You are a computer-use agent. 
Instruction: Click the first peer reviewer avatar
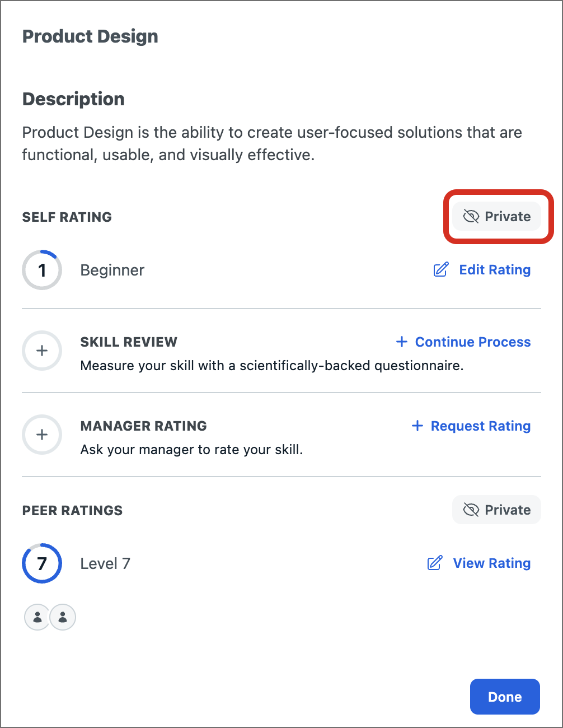click(x=36, y=617)
